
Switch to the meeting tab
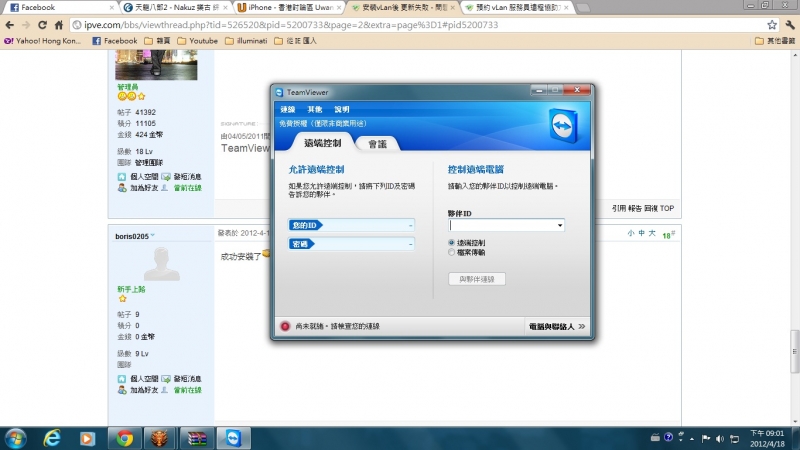point(377,144)
